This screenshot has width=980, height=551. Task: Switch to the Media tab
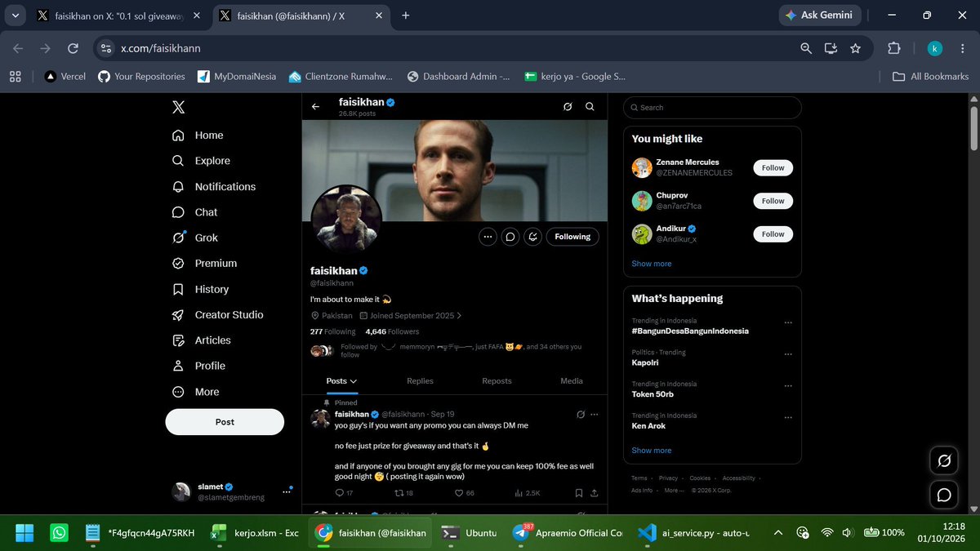572,381
